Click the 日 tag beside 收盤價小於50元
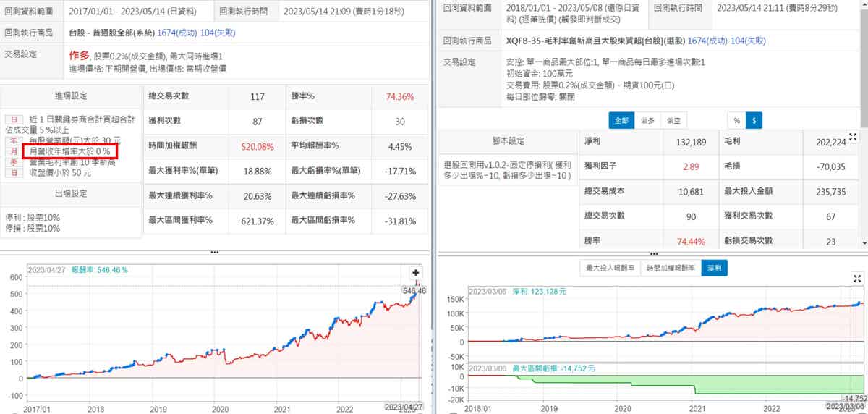868x414 pixels. click(12, 173)
